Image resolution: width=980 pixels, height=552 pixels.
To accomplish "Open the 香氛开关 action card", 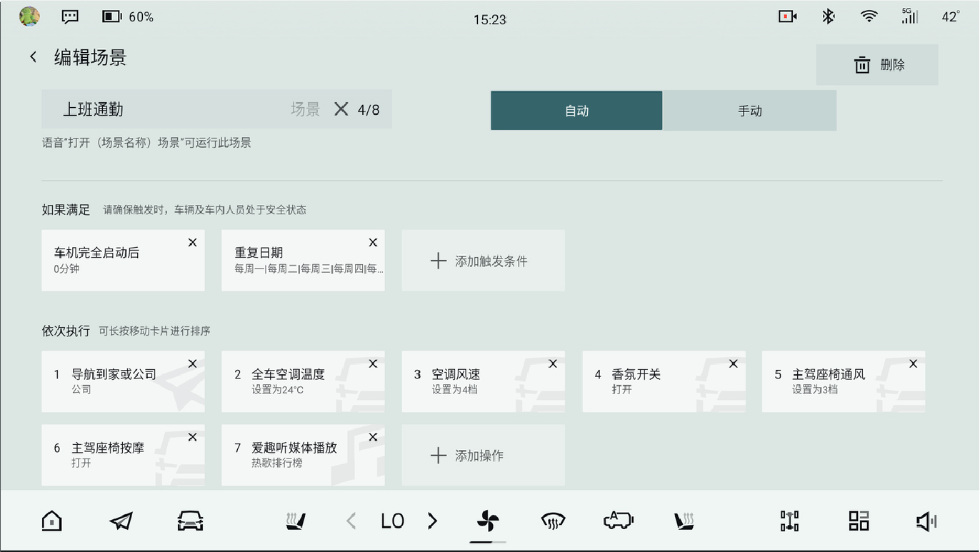I will [664, 381].
